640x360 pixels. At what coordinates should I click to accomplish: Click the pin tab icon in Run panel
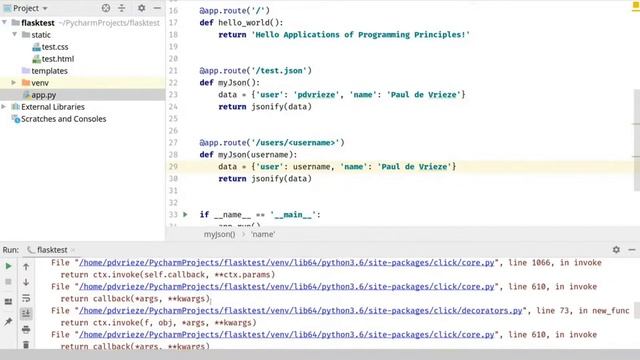(x=8, y=322)
